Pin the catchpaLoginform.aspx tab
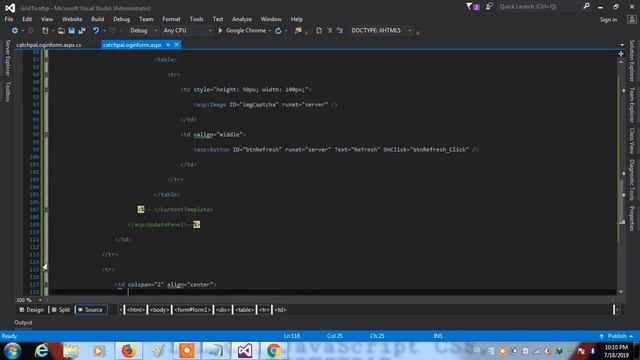This screenshot has height=360, width=640. pos(168,45)
